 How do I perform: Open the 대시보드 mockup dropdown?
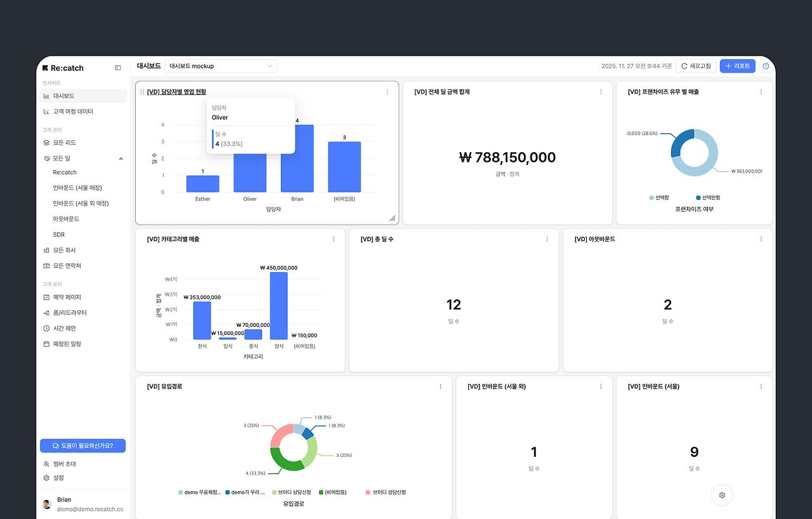tap(221, 66)
